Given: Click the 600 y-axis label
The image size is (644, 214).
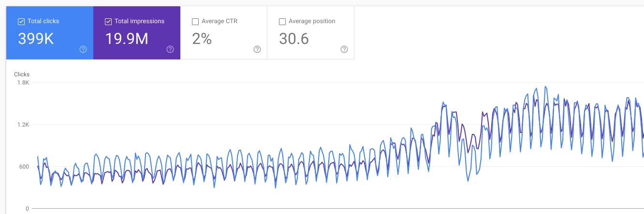Looking at the screenshot, I should point(24,167).
